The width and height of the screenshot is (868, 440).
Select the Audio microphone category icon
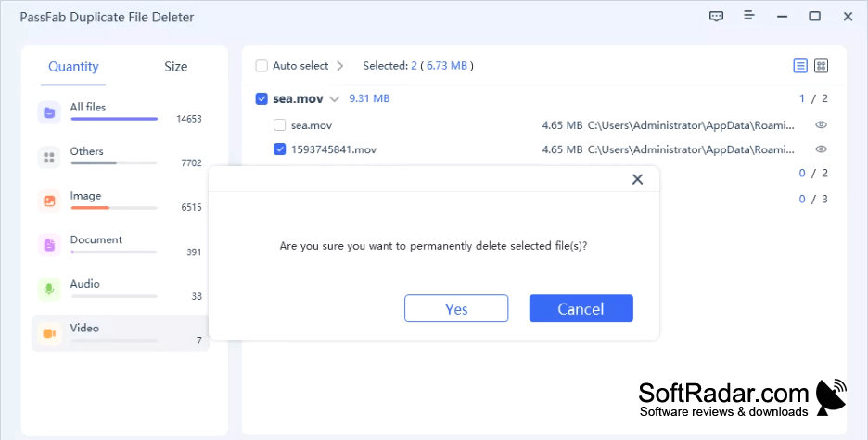point(49,290)
